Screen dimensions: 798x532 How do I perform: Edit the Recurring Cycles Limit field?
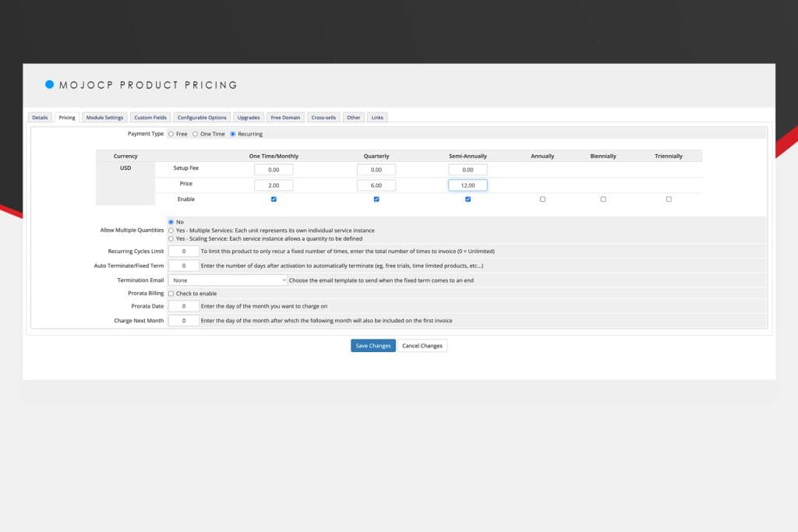coord(184,252)
